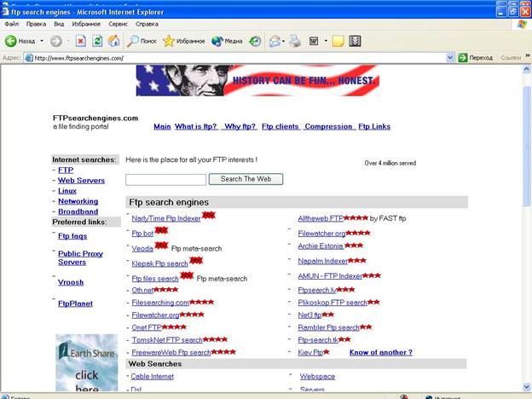This screenshot has width=532, height=399.
Task: Open the Media (Медиа) toolbar button
Action: click(x=227, y=41)
